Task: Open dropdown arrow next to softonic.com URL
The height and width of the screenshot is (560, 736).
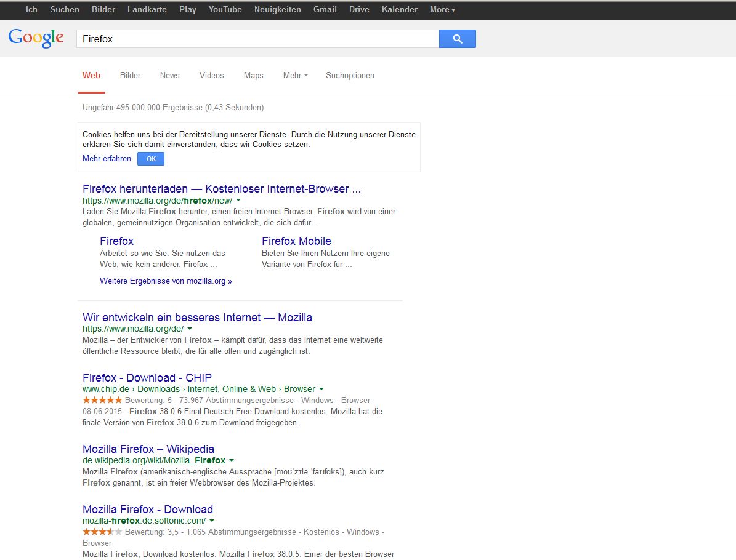Action: [212, 521]
